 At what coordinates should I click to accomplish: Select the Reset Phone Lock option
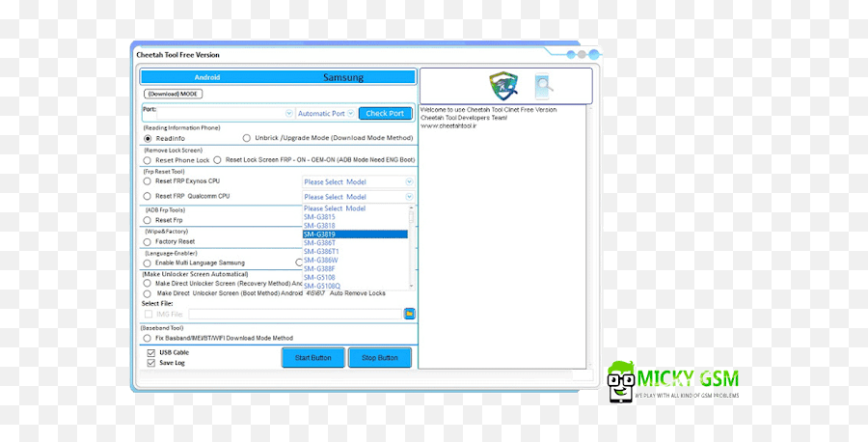tap(148, 160)
